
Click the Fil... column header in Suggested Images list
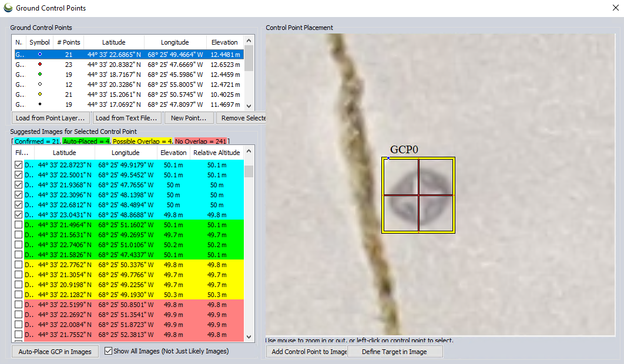click(22, 153)
